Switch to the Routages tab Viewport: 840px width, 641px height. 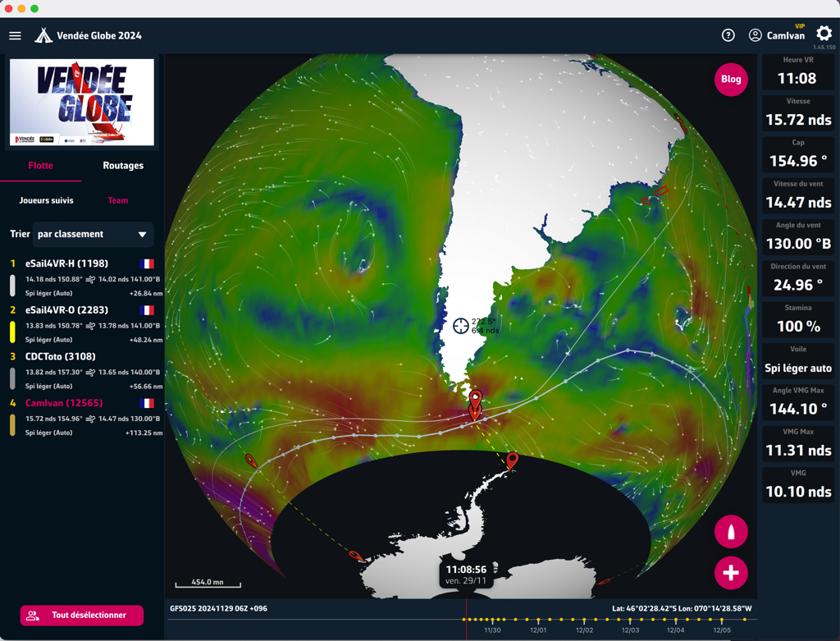123,166
